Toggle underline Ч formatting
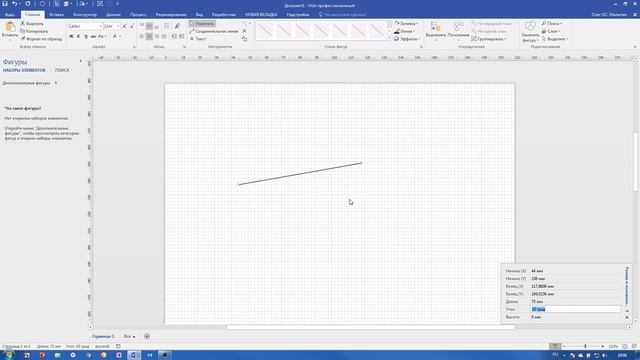Viewport: 640px width, 360px height. point(86,36)
